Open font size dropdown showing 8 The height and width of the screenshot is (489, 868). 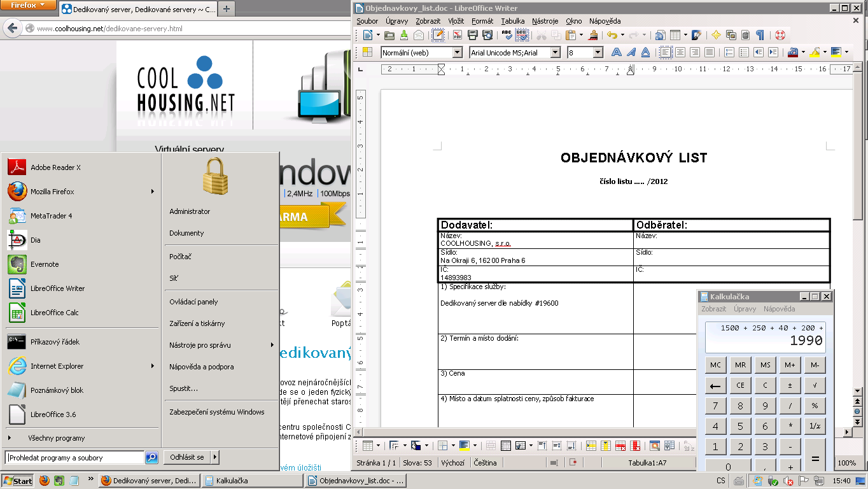tap(598, 53)
